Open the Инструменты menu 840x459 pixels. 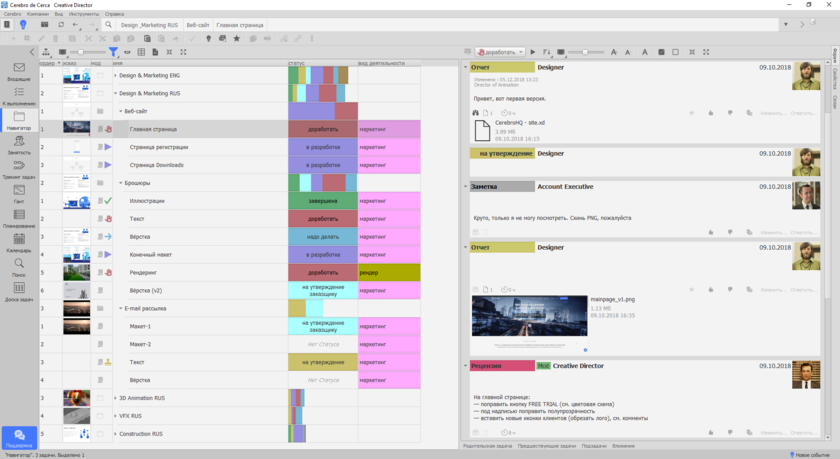[83, 15]
